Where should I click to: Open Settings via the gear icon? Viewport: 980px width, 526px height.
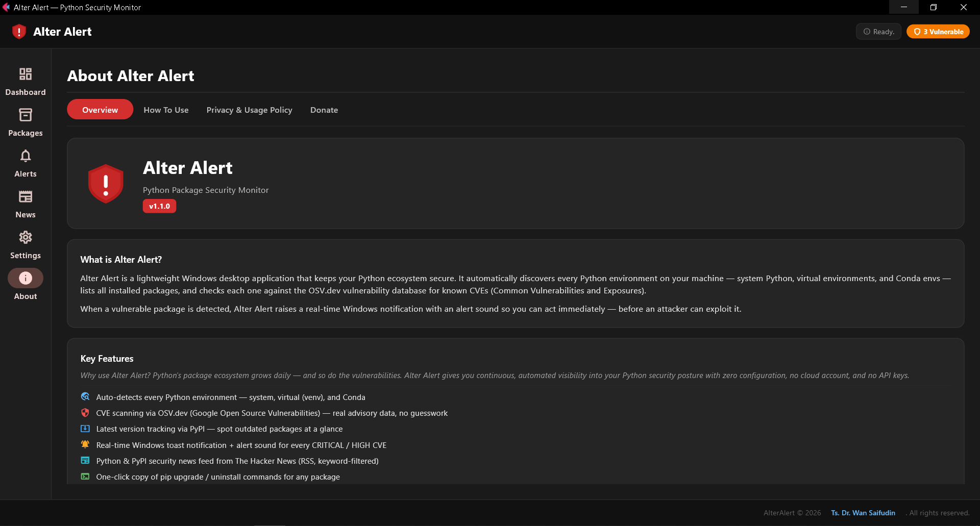click(x=26, y=244)
